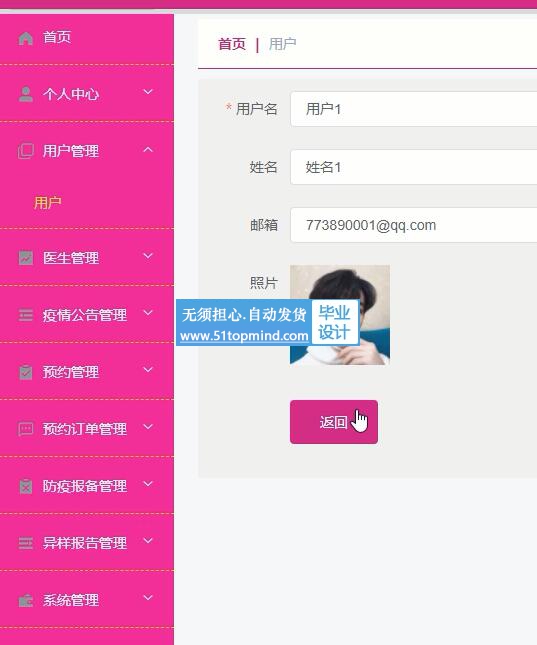
Task: Click the lines icon beside 异样报告管理
Action: [x=26, y=543]
